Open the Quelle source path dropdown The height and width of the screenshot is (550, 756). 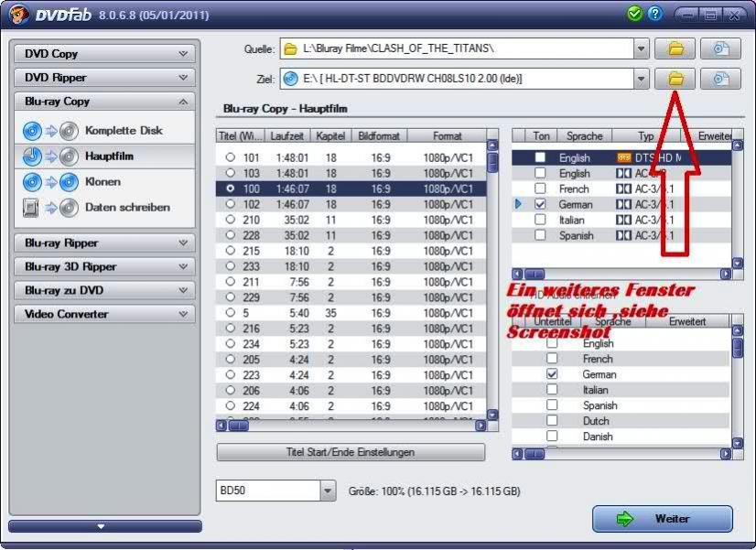click(641, 49)
